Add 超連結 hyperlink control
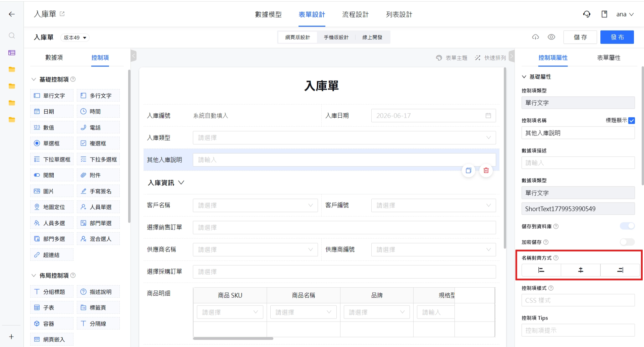The height and width of the screenshot is (347, 644). pyautogui.click(x=52, y=255)
